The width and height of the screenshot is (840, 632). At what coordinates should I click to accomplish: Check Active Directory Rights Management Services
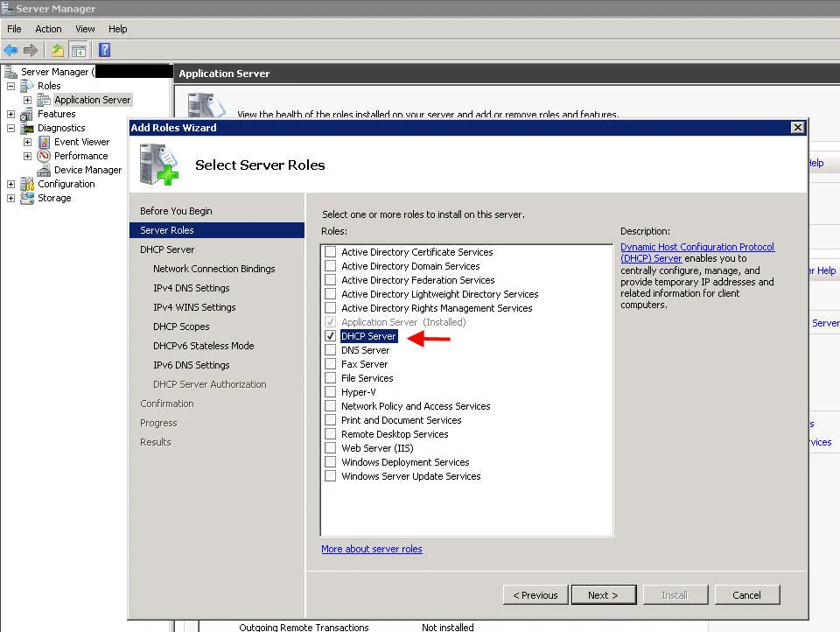pos(331,308)
